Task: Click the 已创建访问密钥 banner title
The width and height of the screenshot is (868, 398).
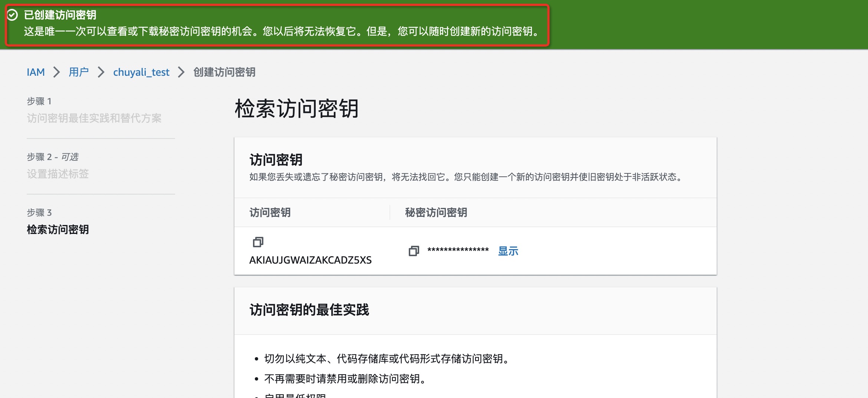Action: (x=60, y=15)
